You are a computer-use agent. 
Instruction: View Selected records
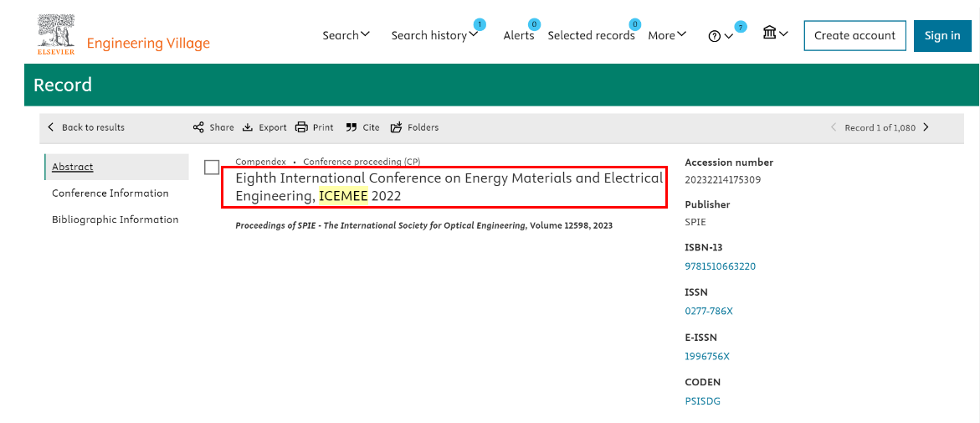(x=591, y=36)
